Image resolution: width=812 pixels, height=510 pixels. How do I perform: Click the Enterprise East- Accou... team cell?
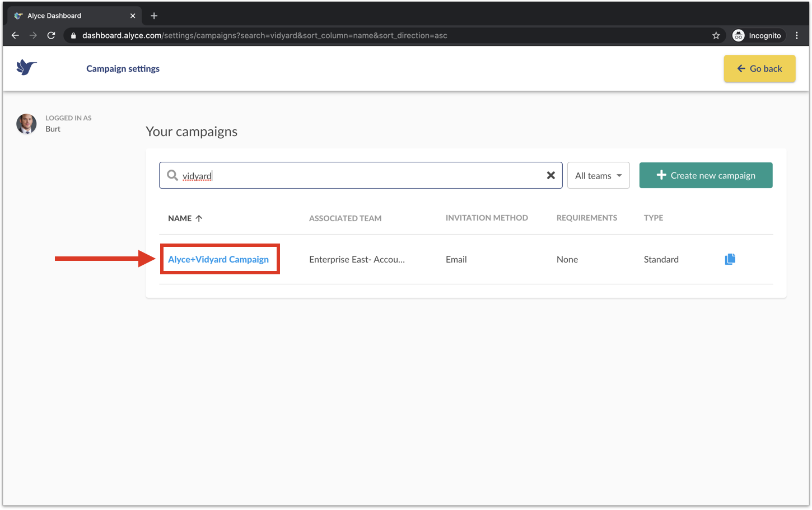[357, 259]
